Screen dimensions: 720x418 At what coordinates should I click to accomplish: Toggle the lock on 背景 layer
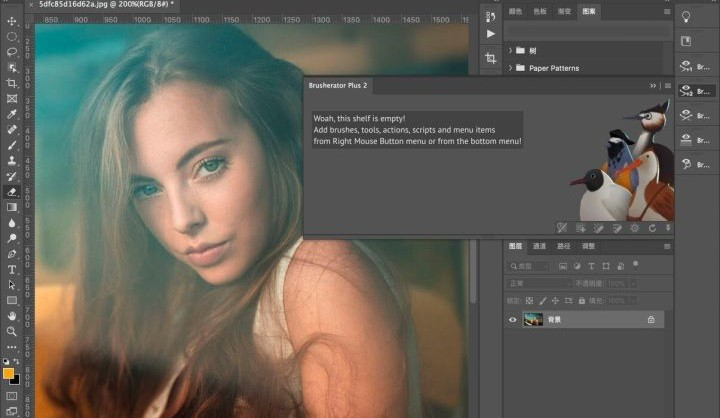(651, 320)
